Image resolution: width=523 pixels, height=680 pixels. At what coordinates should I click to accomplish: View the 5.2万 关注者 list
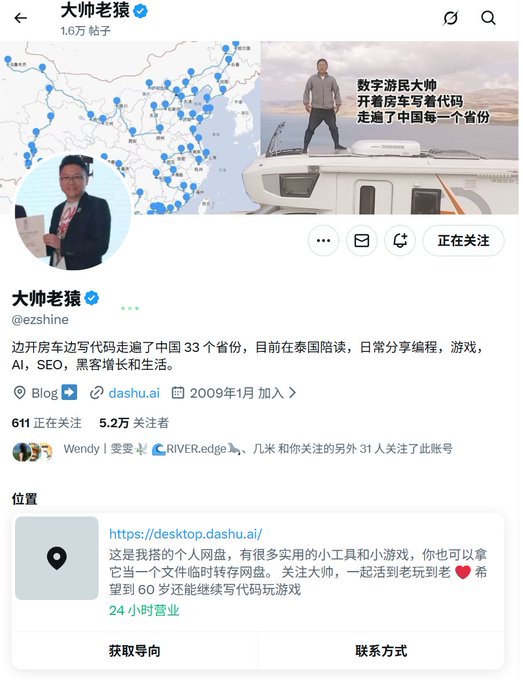point(134,423)
